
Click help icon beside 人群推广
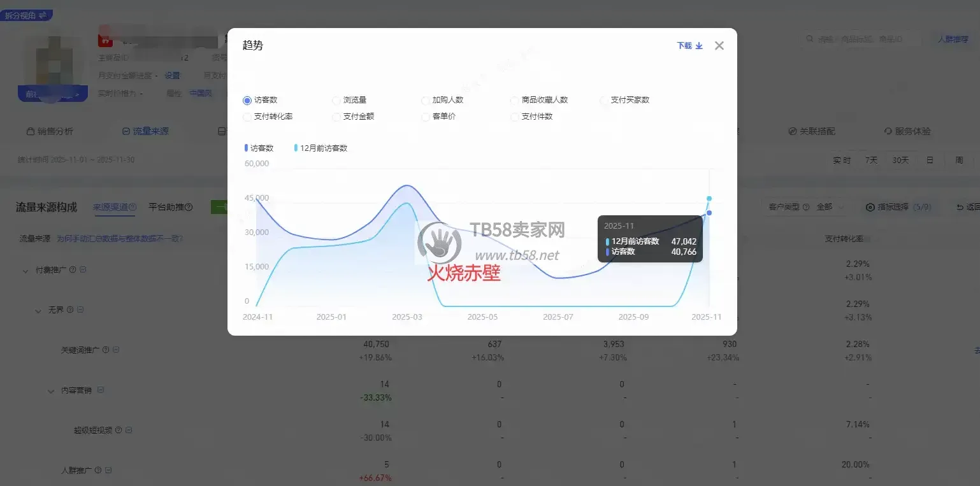[x=98, y=470]
